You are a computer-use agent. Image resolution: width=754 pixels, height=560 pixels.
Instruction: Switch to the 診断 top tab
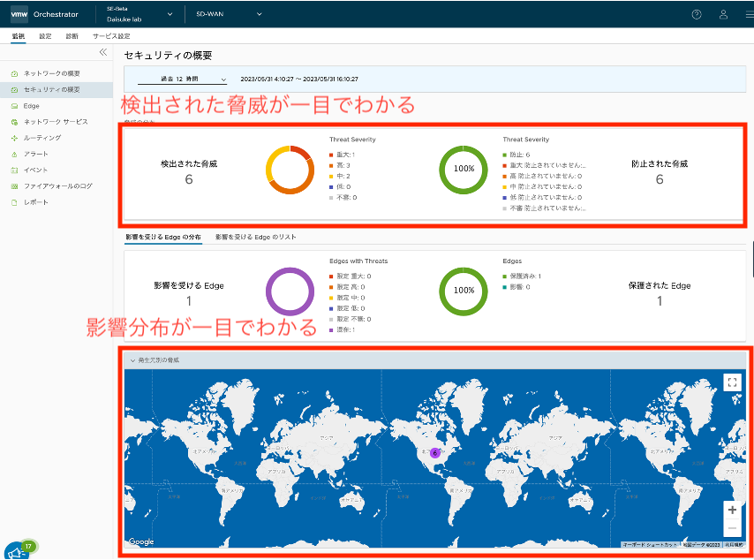click(72, 36)
